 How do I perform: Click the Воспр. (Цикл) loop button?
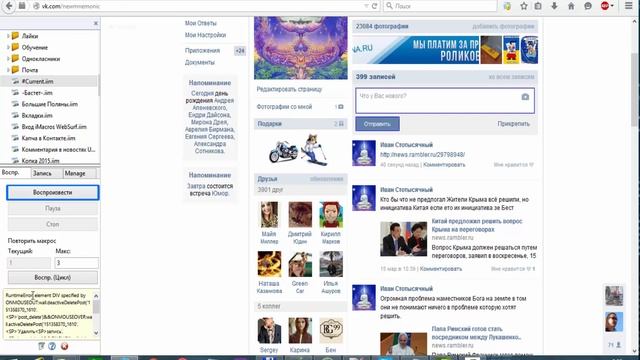coord(53,277)
